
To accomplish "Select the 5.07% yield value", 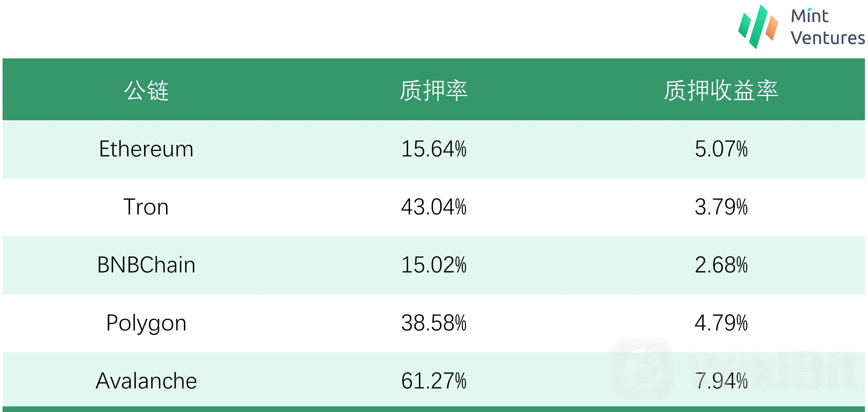I will point(721,149).
